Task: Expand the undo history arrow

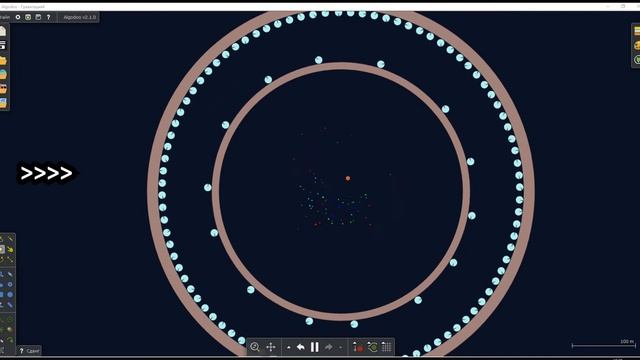Action: (x=289, y=347)
